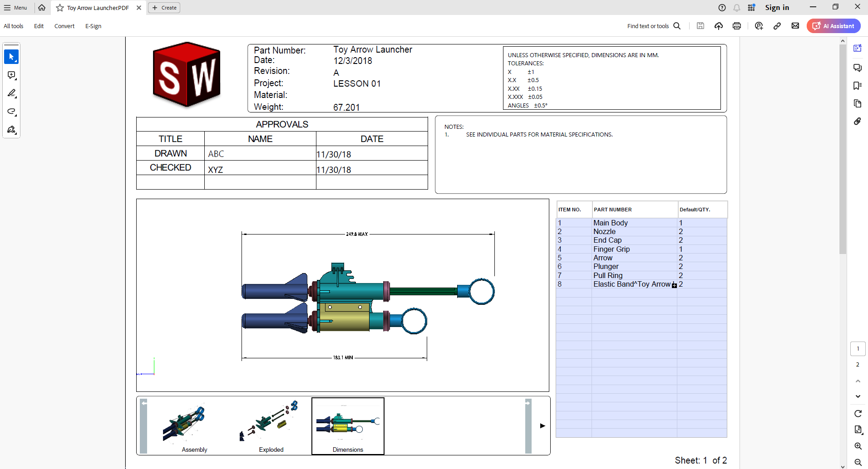Screen dimensions: 868x469
Task: Open the Convert menu
Action: point(64,26)
